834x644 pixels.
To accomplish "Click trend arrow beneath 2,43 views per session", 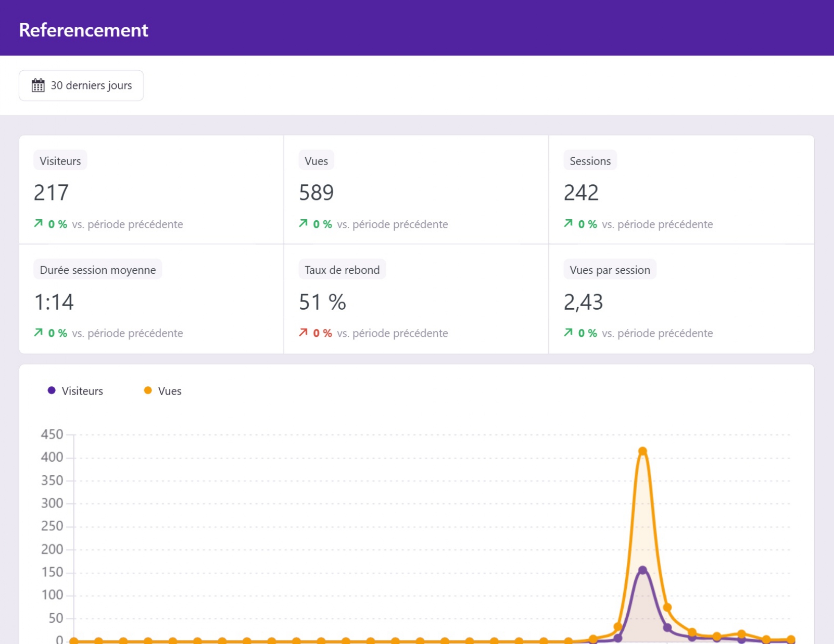I will (568, 332).
